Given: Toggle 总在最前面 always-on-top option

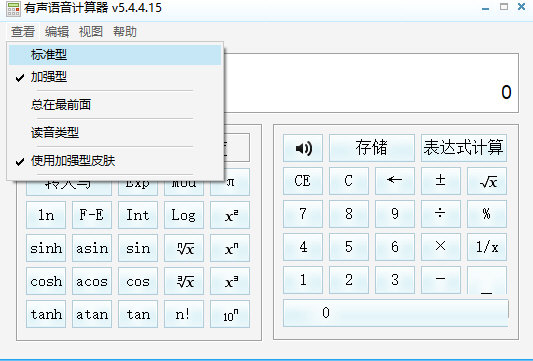Looking at the screenshot, I should click(115, 105).
